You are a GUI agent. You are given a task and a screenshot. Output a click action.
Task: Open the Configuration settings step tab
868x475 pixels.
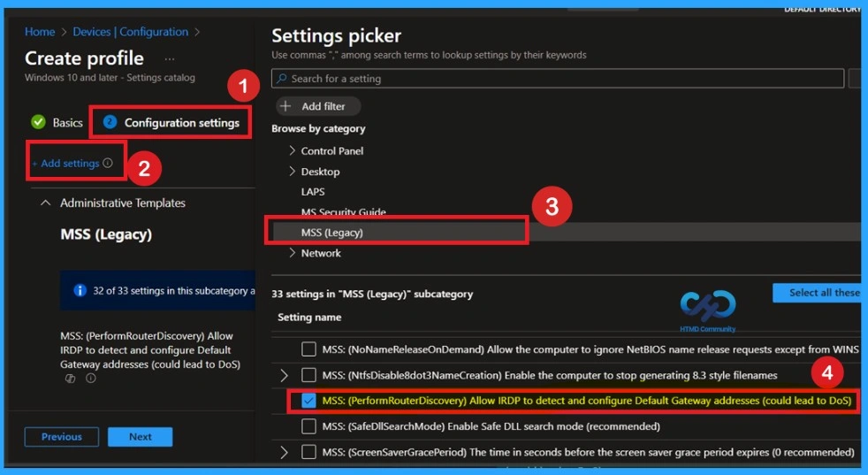[x=171, y=122]
